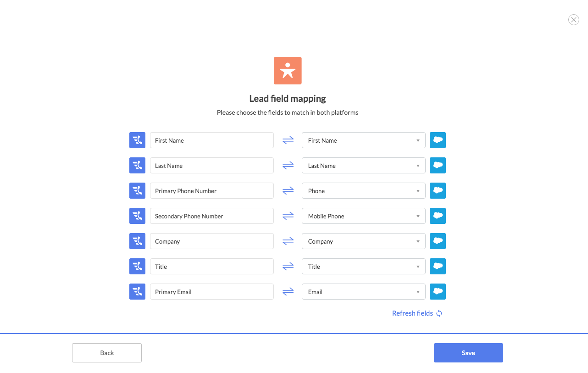The width and height of the screenshot is (588, 373).
Task: Expand the Email mapping dropdown
Action: click(x=363, y=292)
